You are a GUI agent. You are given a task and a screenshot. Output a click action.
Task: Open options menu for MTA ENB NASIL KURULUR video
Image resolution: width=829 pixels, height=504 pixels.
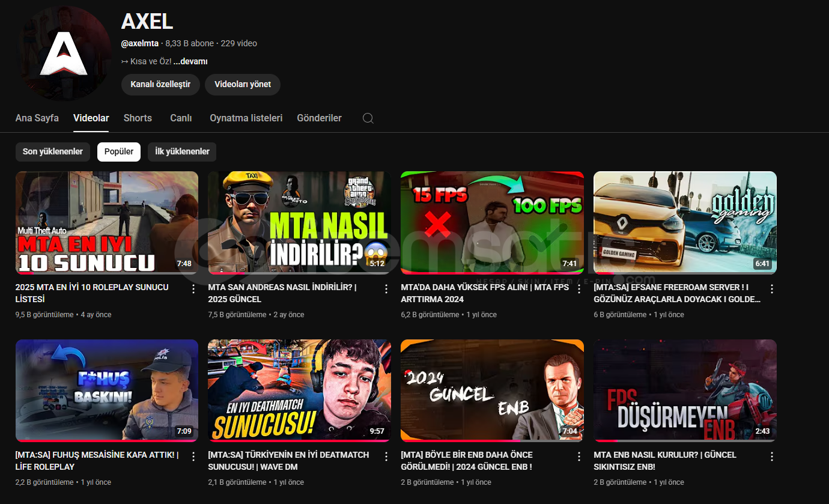pos(772,457)
